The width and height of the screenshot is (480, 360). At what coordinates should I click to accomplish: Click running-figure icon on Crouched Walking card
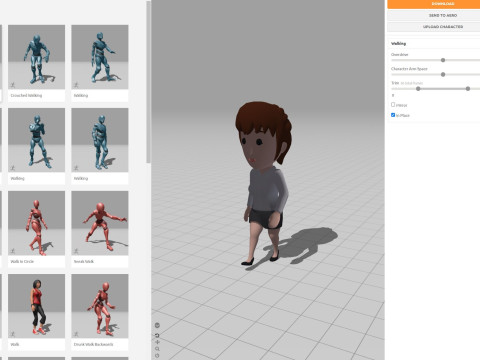13,85
